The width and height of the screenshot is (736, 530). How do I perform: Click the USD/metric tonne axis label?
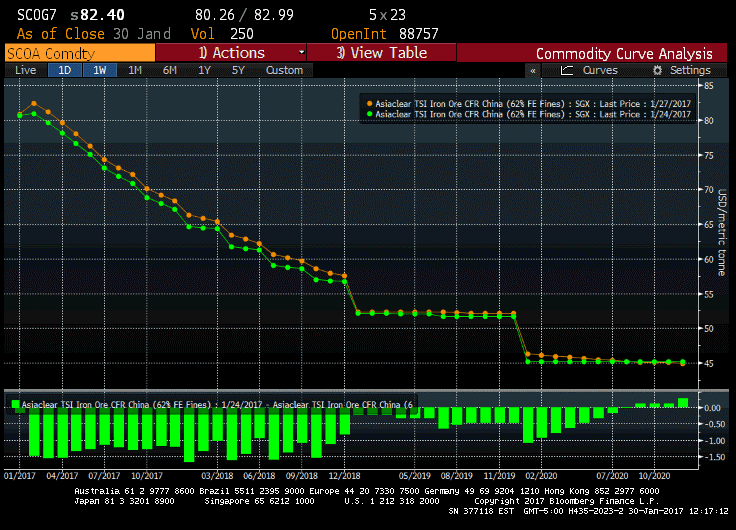coord(722,232)
